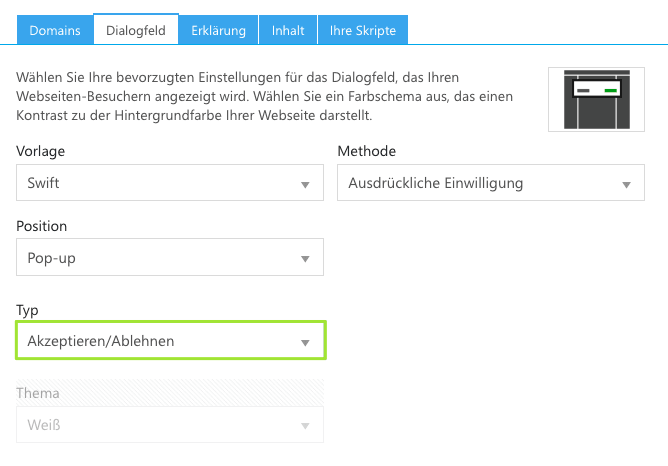Open the Ihre Skripte tab
This screenshot has width=668, height=466.
(363, 30)
